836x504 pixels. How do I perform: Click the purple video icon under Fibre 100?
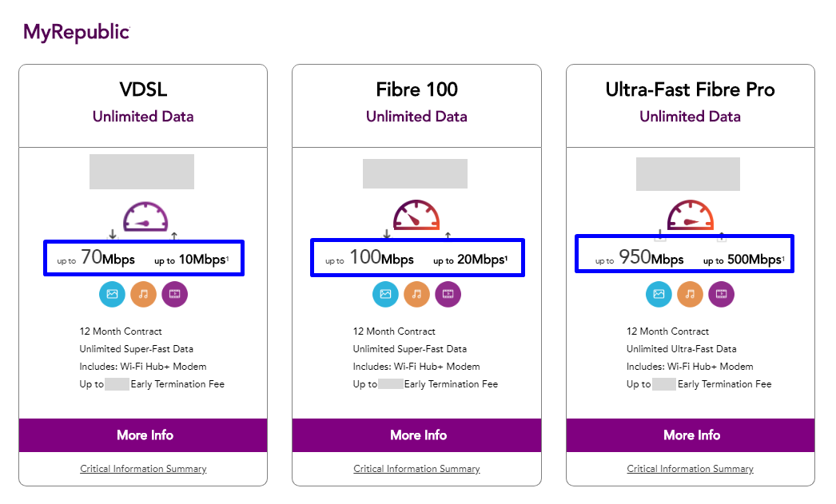448,294
